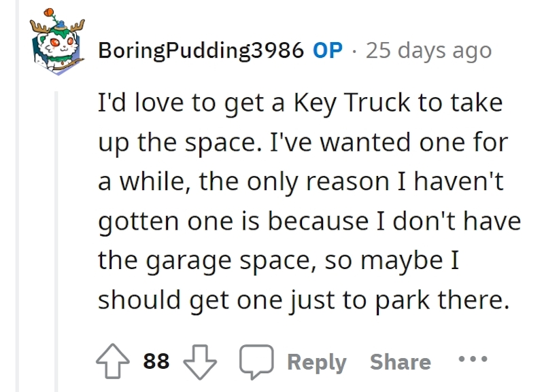Collapse thread using the inner vertical line

[x=56, y=242]
